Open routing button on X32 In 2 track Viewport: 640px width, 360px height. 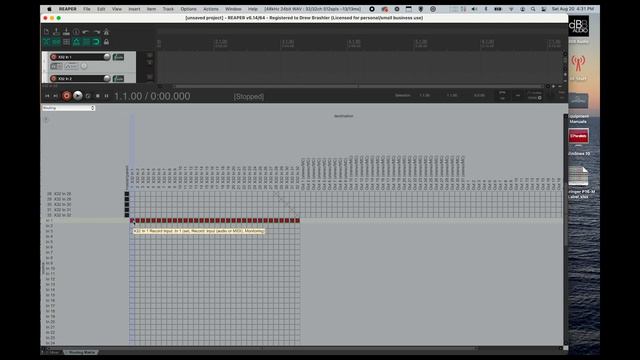[118, 78]
